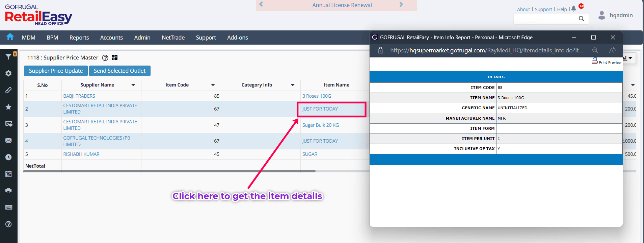Click the printer icon in sidebar
The image size is (644, 243).
(8, 191)
